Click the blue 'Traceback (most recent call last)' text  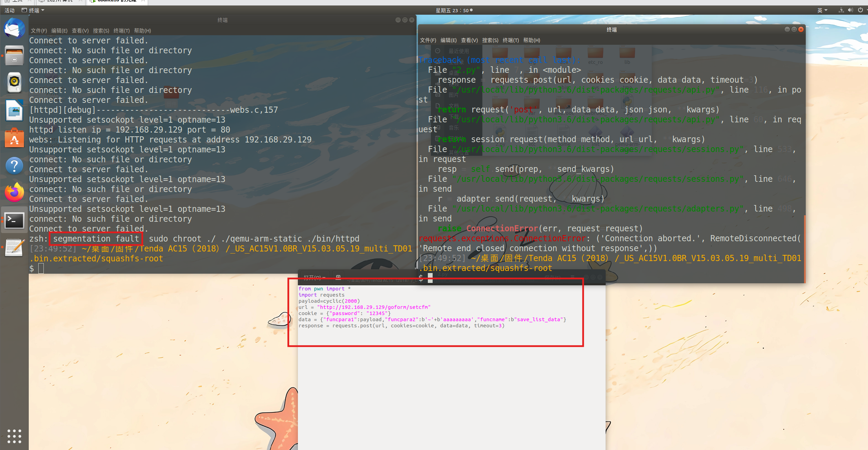coord(499,60)
